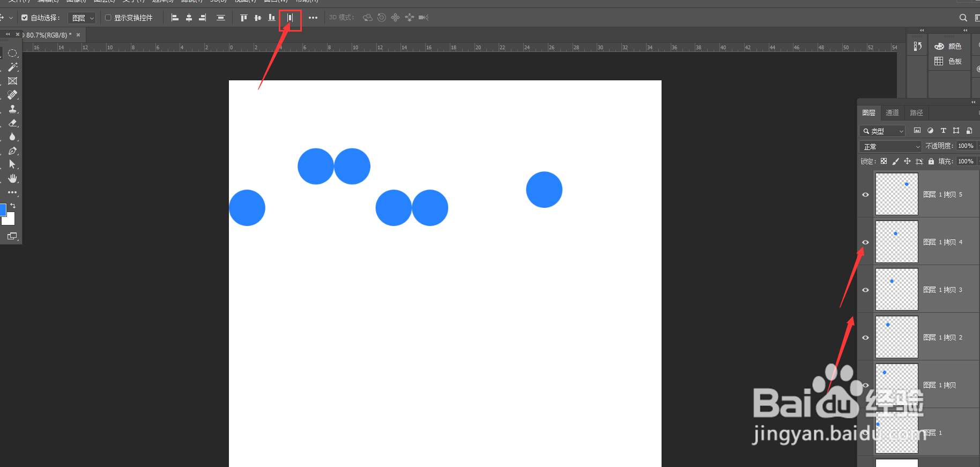980x467 pixels.
Task: Open the 颜色 panel
Action: point(948,47)
